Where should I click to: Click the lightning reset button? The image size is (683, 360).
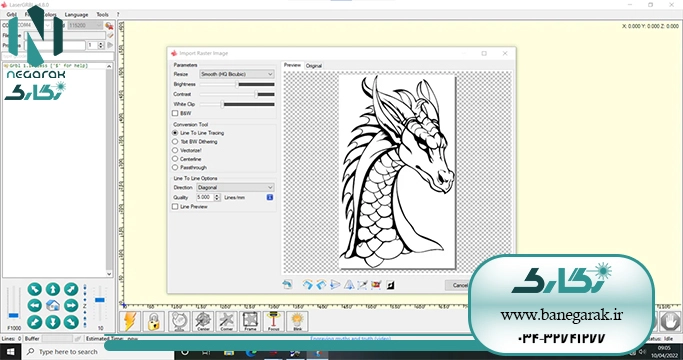[130, 322]
